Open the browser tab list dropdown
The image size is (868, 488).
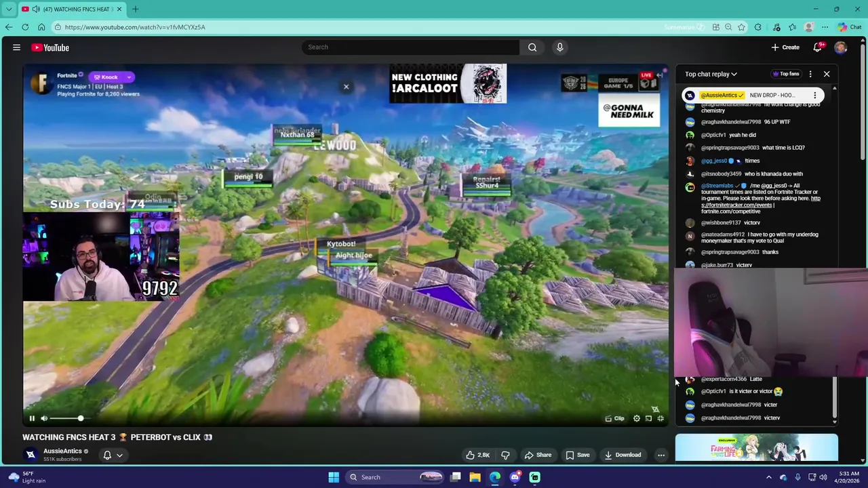point(9,9)
